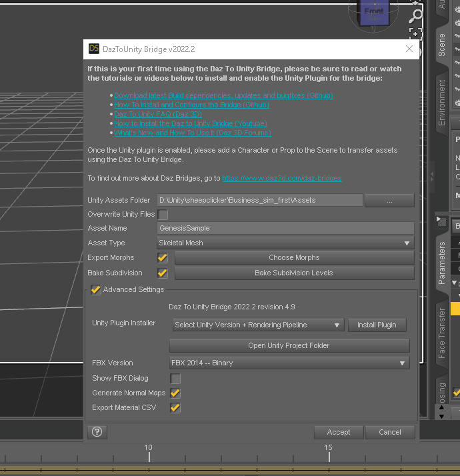Open the Parameters side tab
The image size is (460, 476).
tap(442, 263)
